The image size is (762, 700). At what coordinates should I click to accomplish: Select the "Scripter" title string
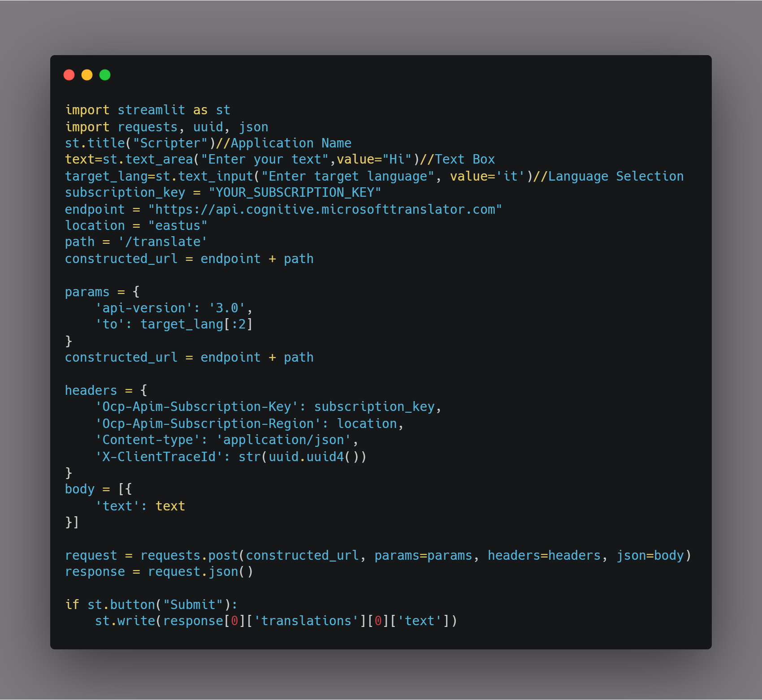170,143
